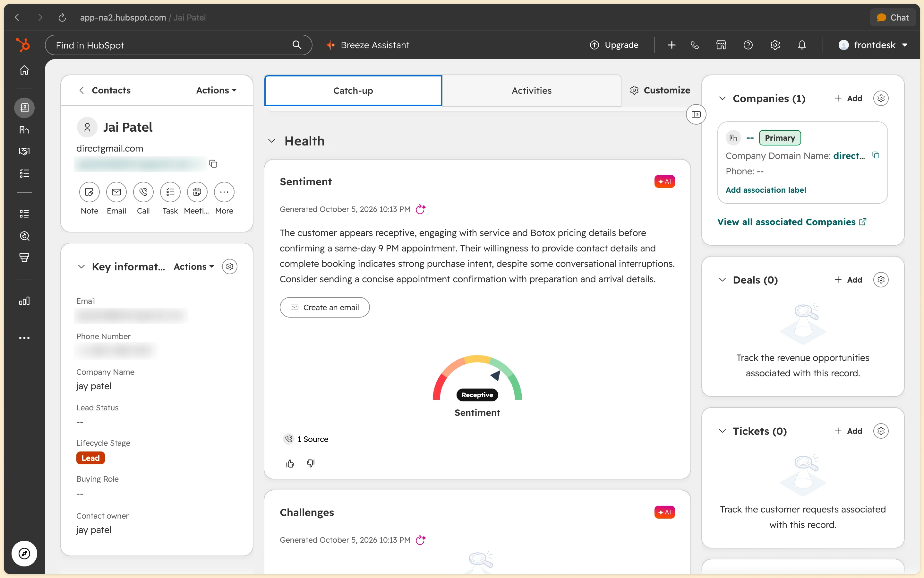Screen dimensions: 924x578
Task: Open the notifications bell
Action: [802, 45]
